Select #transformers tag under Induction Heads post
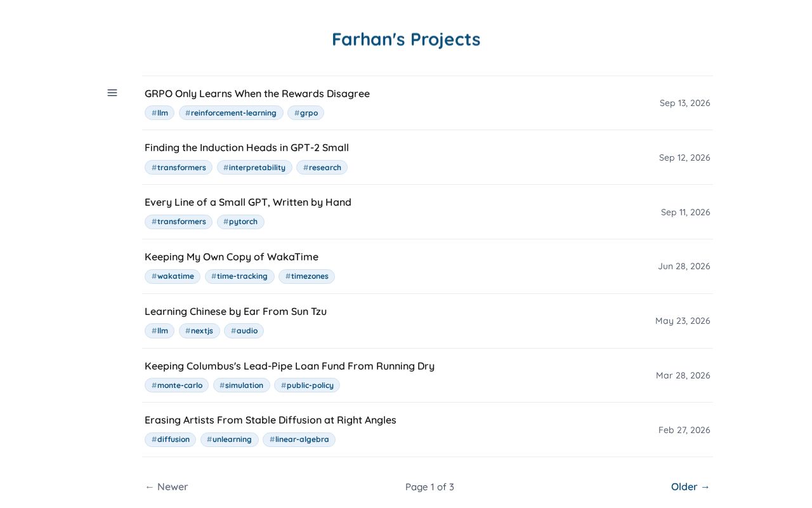Viewport: 812px width, 508px height. (178, 168)
